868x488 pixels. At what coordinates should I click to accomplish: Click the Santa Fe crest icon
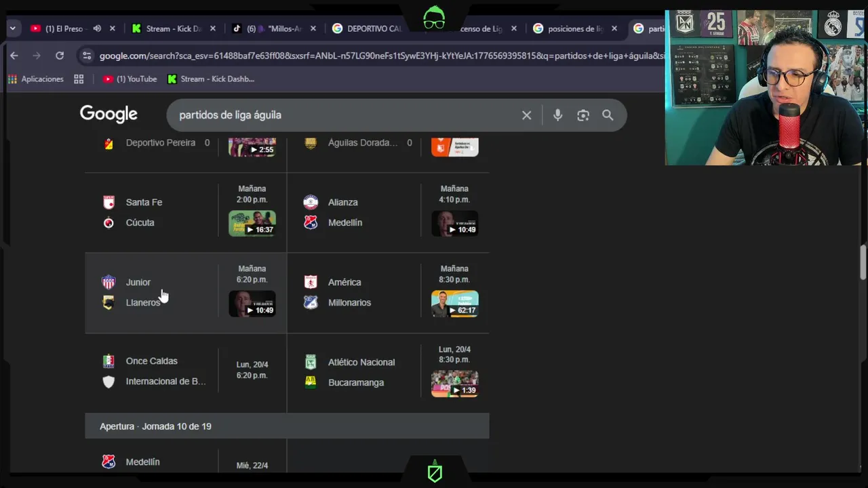(108, 202)
